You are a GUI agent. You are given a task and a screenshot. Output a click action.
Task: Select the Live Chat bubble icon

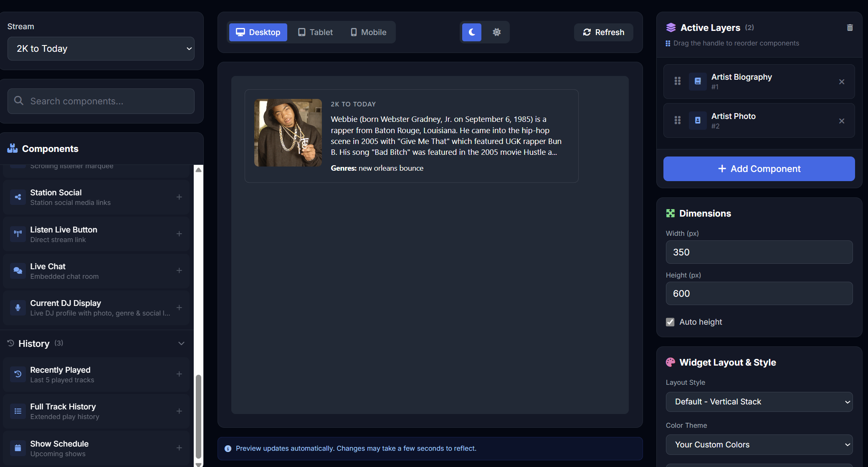click(x=18, y=271)
